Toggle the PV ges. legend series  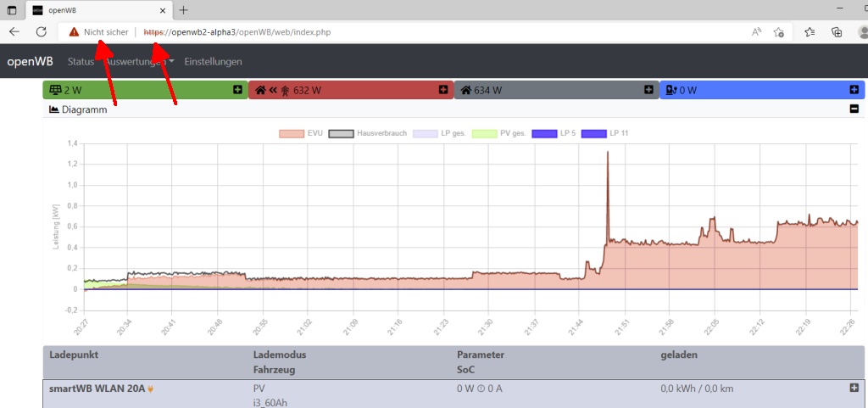point(498,133)
